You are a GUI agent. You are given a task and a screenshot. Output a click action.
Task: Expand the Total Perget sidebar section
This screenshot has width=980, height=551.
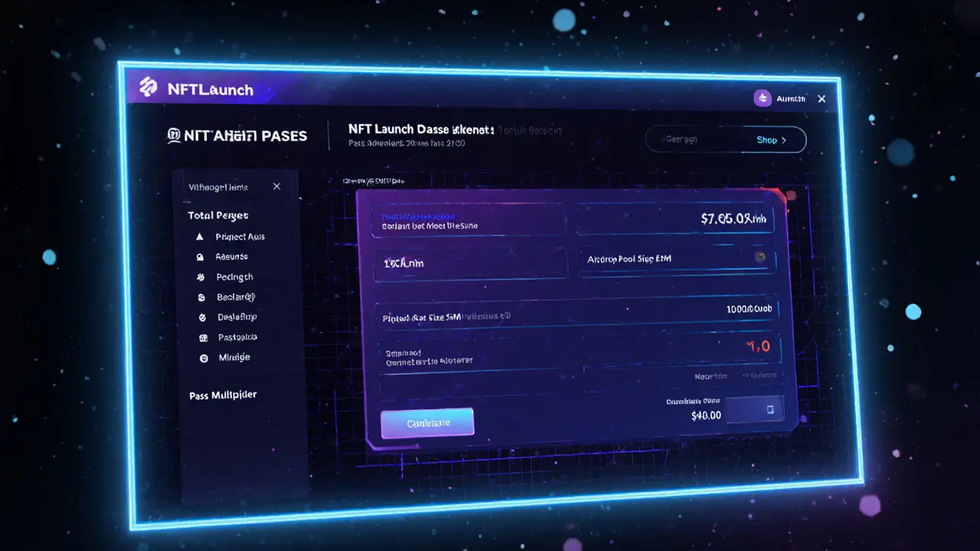pyautogui.click(x=218, y=216)
